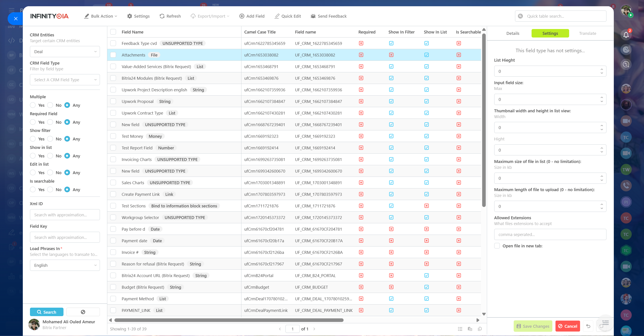Click Quick Edit pencil icon

(277, 16)
